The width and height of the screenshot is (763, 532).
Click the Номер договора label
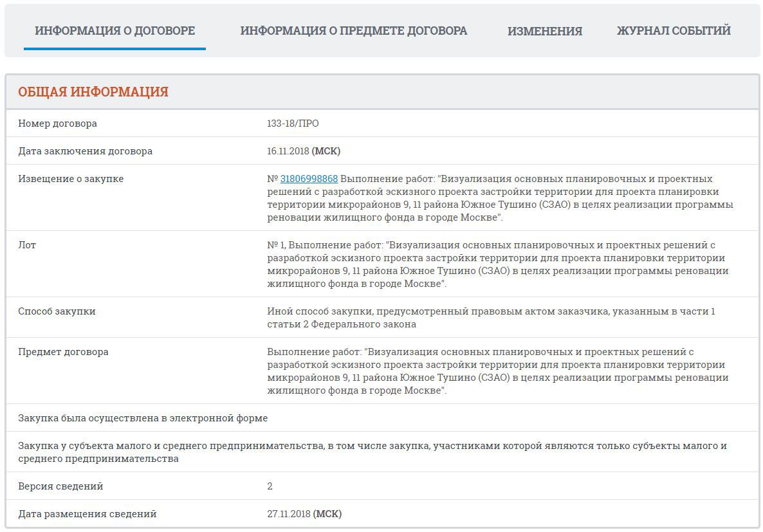[57, 124]
